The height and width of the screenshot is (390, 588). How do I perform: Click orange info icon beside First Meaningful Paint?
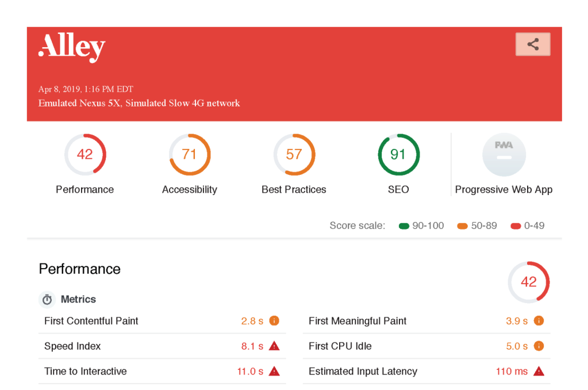(539, 321)
